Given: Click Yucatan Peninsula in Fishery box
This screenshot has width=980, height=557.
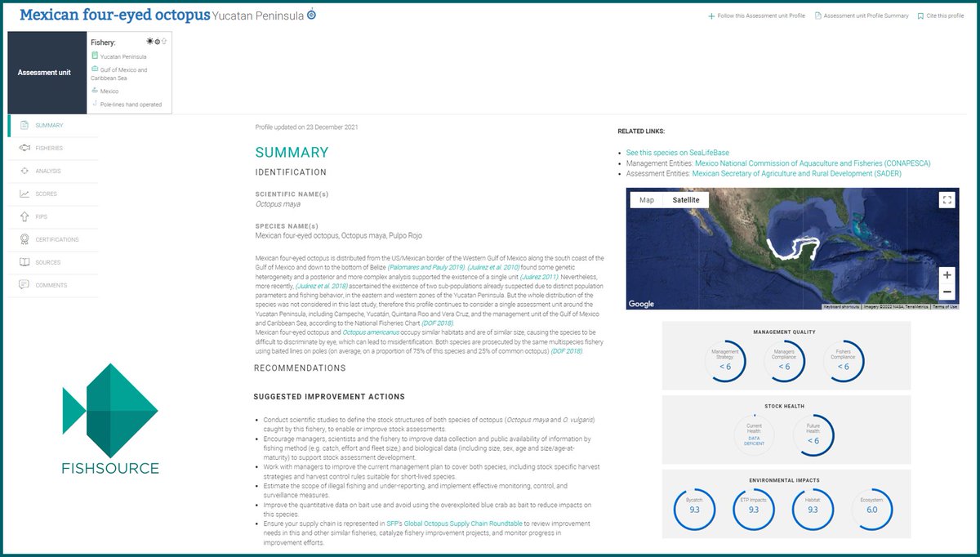Looking at the screenshot, I should 123,57.
